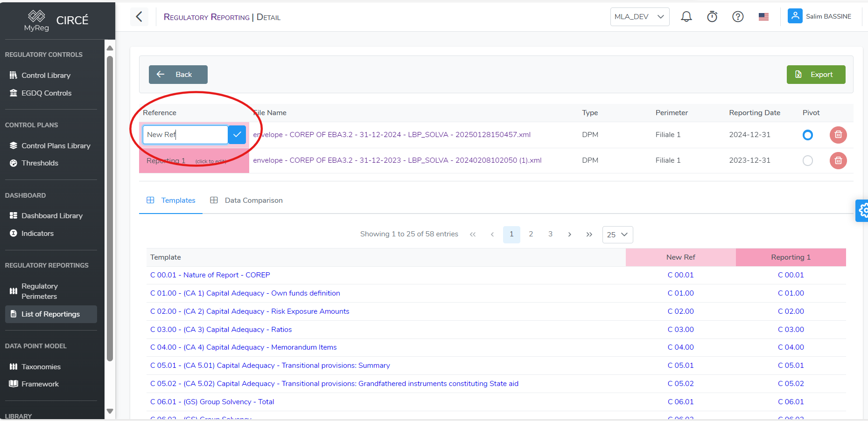Screen dimensions: 868x421
Task: Open the MLA_DEV environment dropdown
Action: (639, 16)
